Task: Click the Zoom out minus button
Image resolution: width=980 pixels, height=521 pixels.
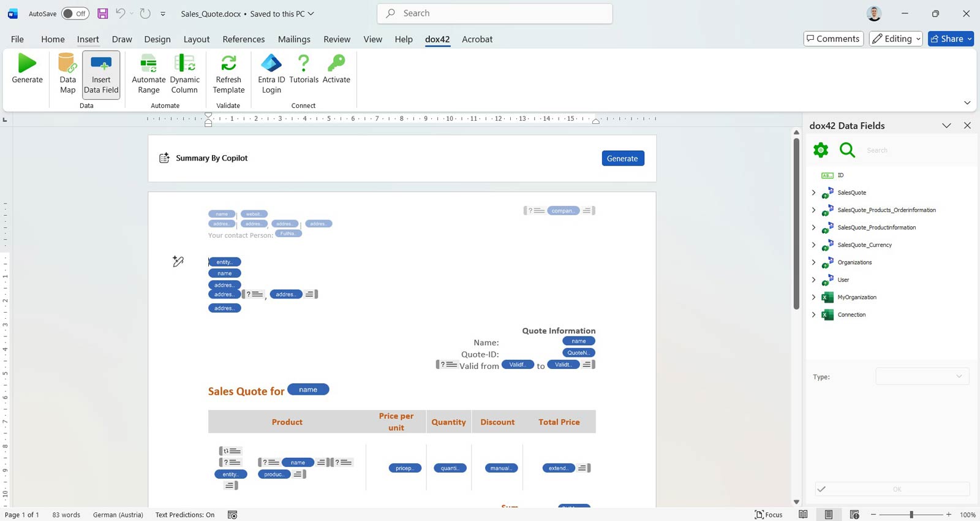Action: [x=873, y=515]
